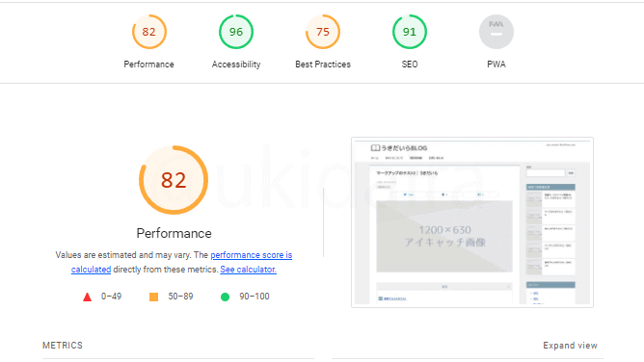Jump to the Best Practices category label
Viewport: 644px width, 362px height.
323,65
